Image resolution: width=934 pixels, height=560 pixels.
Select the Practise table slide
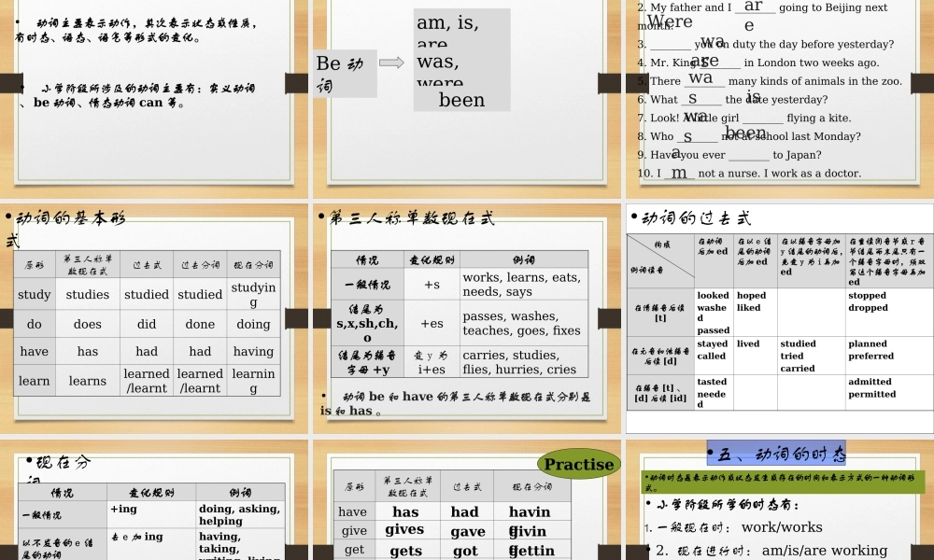pos(466,500)
